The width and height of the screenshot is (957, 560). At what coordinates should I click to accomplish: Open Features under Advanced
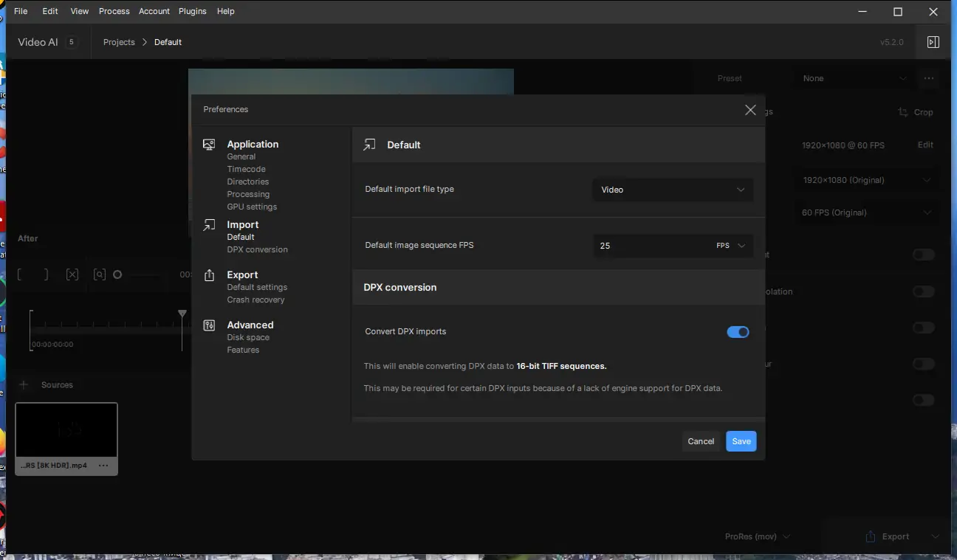[243, 350]
